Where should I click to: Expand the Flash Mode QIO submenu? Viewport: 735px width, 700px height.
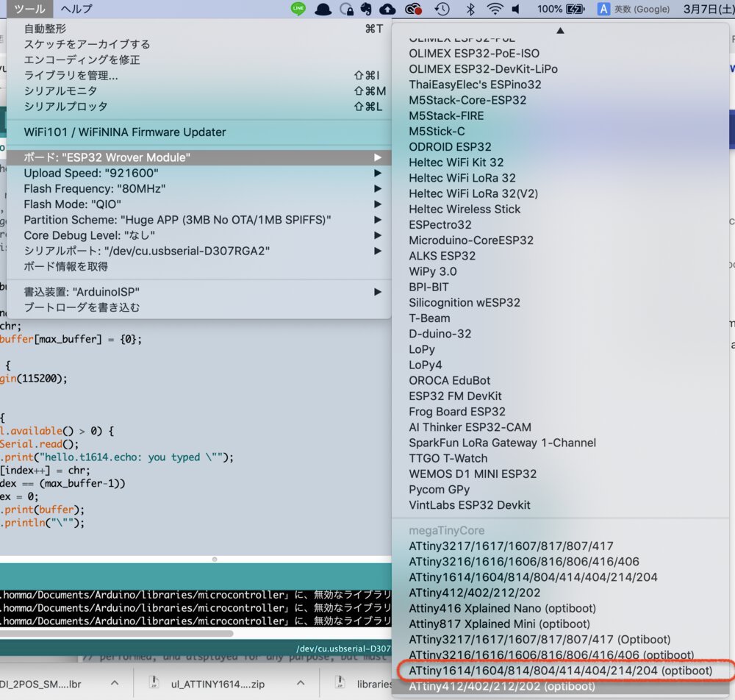[x=199, y=204]
